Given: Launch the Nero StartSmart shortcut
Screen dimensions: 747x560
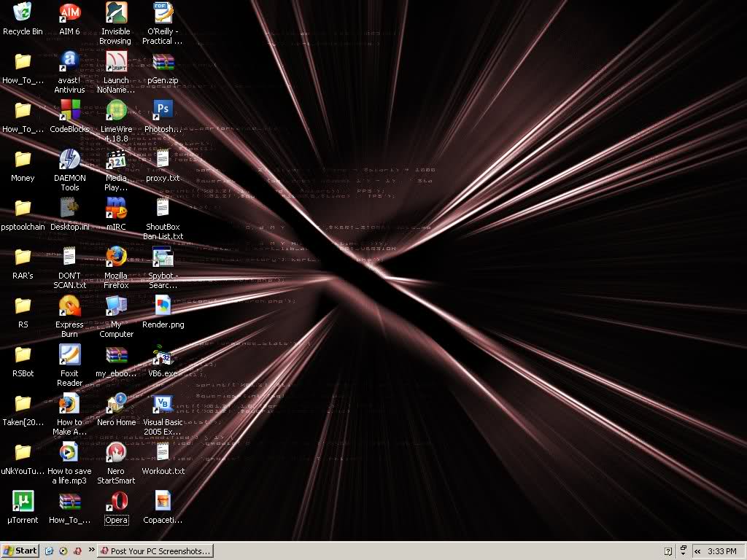Looking at the screenshot, I should pos(116,452).
